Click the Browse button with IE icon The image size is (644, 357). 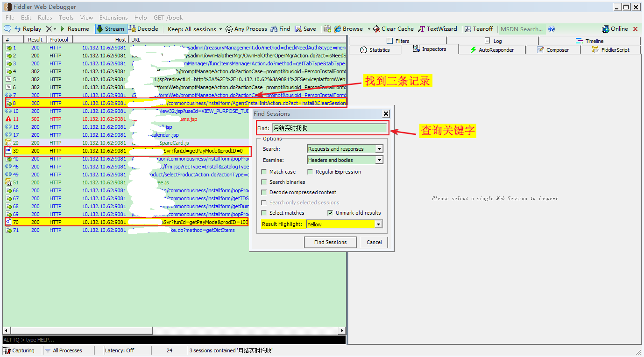349,29
